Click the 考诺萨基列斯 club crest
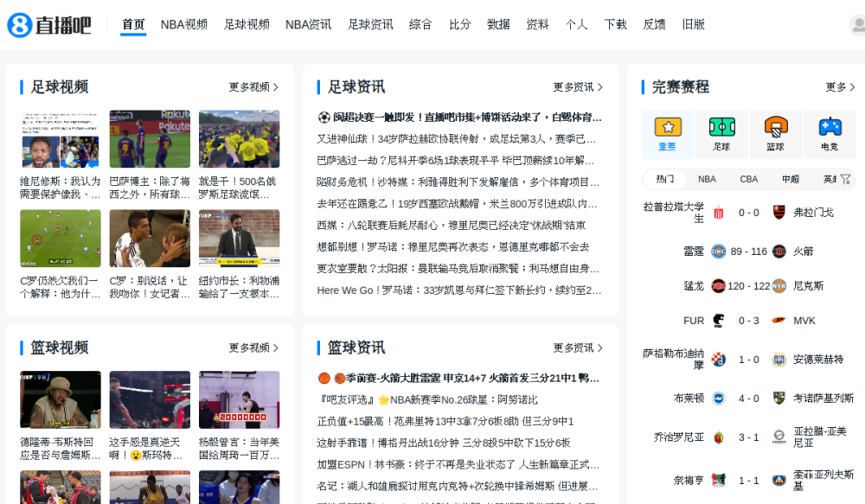Image resolution: width=865 pixels, height=504 pixels. coord(779,399)
